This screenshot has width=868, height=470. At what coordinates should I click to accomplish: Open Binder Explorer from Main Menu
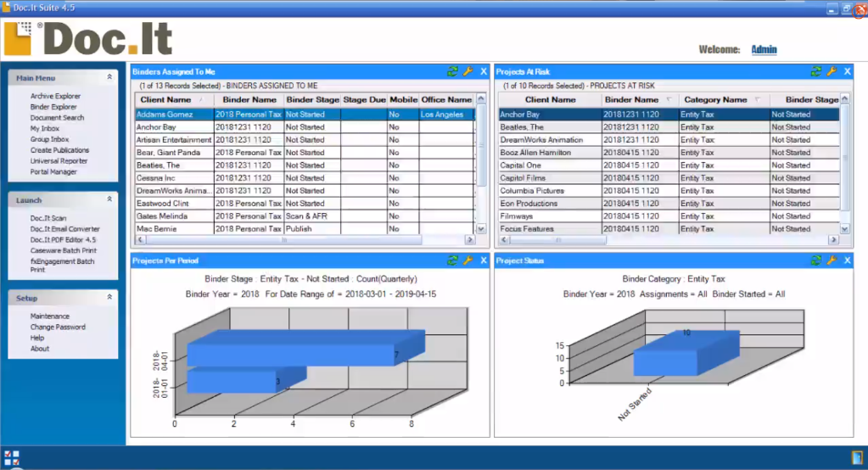coord(53,107)
